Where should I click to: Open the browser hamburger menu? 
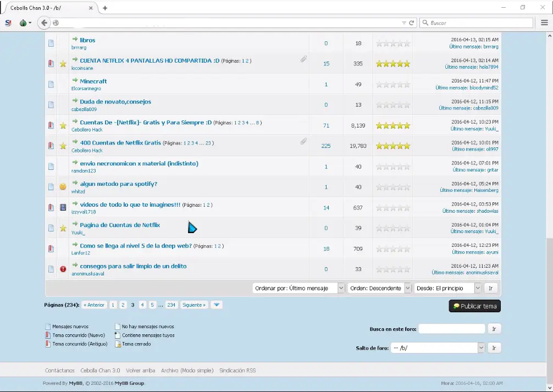pos(544,23)
